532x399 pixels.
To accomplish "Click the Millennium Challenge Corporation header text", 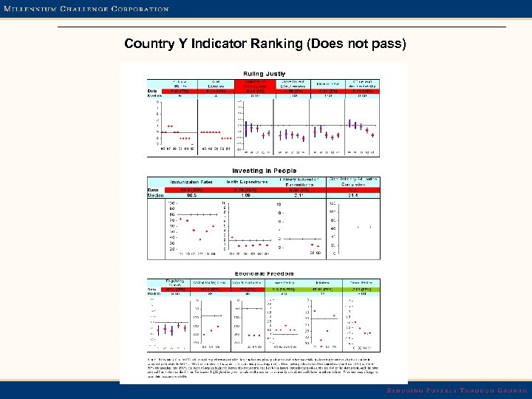I will coord(86,8).
